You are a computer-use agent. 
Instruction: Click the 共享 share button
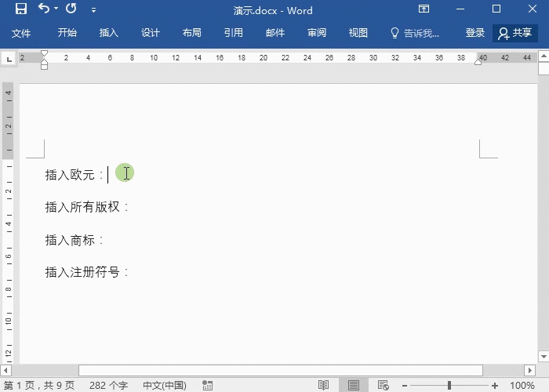tap(515, 33)
